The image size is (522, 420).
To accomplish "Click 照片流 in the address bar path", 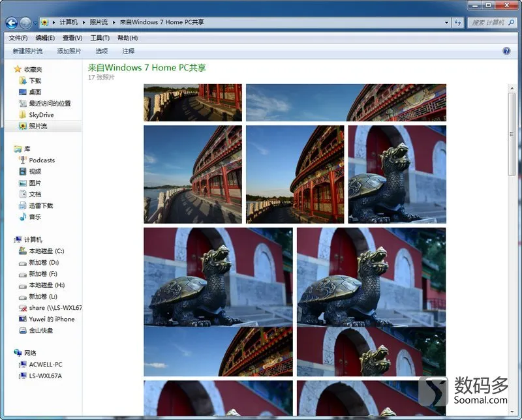I will [x=99, y=22].
